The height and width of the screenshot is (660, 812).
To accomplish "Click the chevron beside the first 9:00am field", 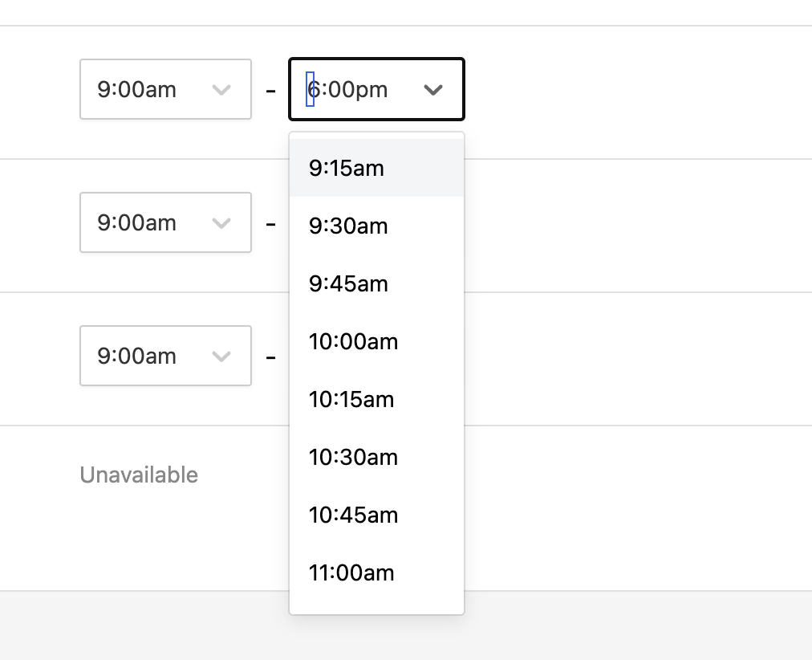I will (x=221, y=89).
